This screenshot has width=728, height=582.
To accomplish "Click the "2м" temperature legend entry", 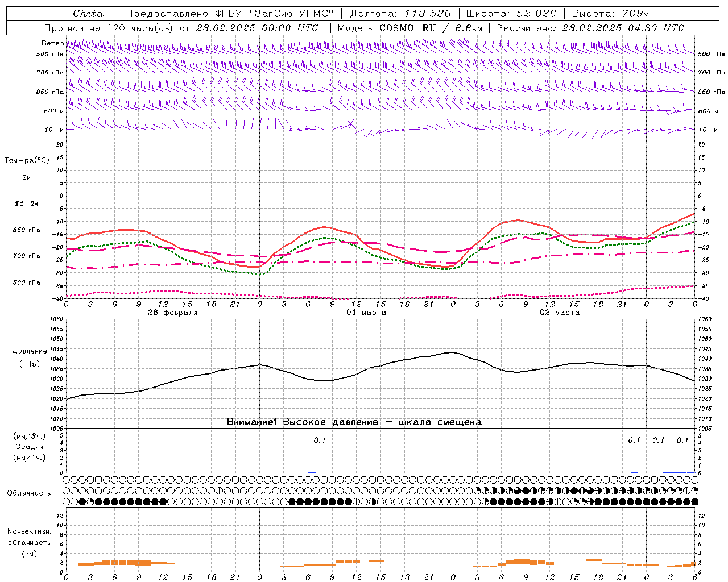I will tap(27, 177).
